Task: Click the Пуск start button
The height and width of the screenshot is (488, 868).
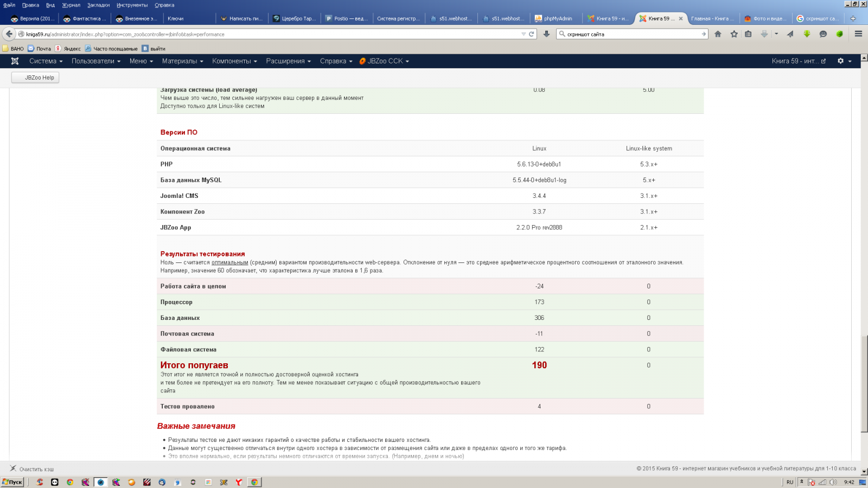Action: (x=12, y=482)
